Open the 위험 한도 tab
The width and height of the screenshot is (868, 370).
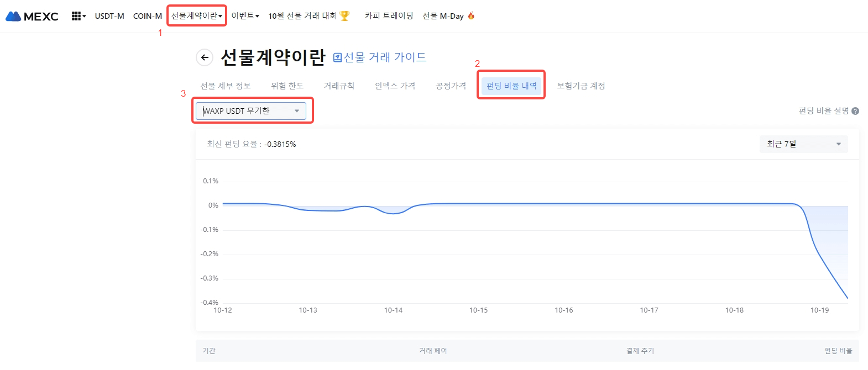pos(287,86)
